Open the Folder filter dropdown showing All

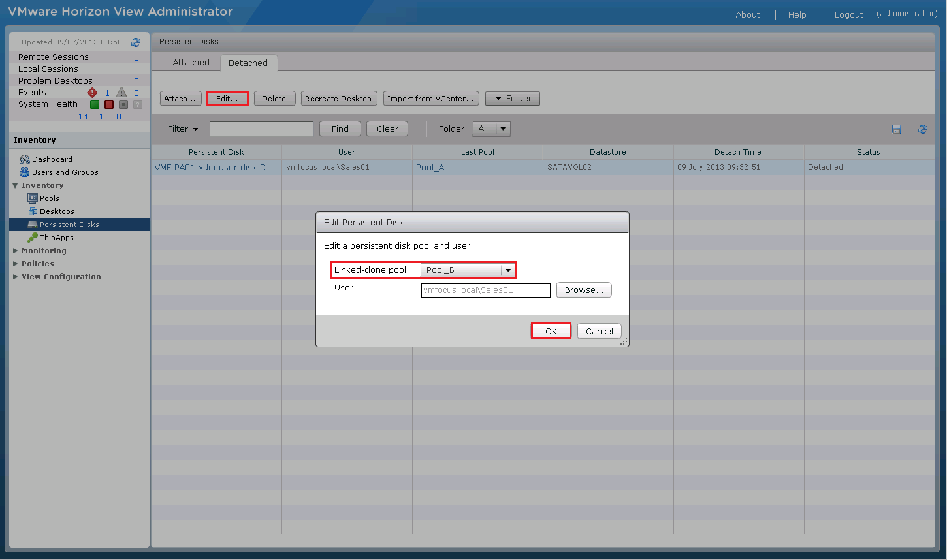pyautogui.click(x=503, y=129)
